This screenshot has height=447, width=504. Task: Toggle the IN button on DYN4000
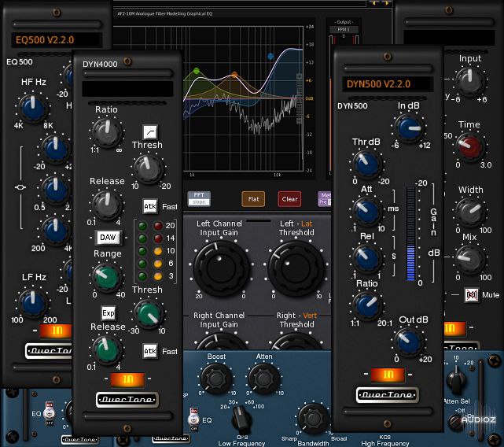coord(127,379)
